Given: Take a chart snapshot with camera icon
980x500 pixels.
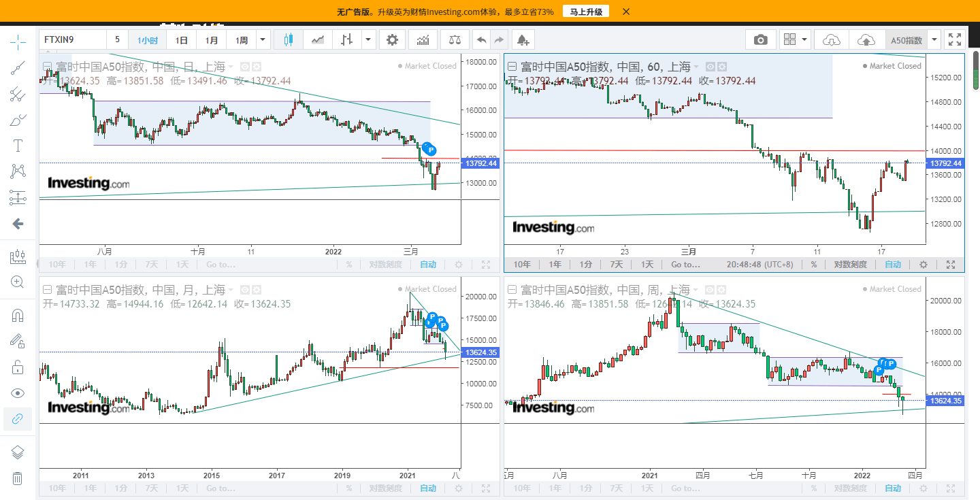Looking at the screenshot, I should tap(761, 40).
